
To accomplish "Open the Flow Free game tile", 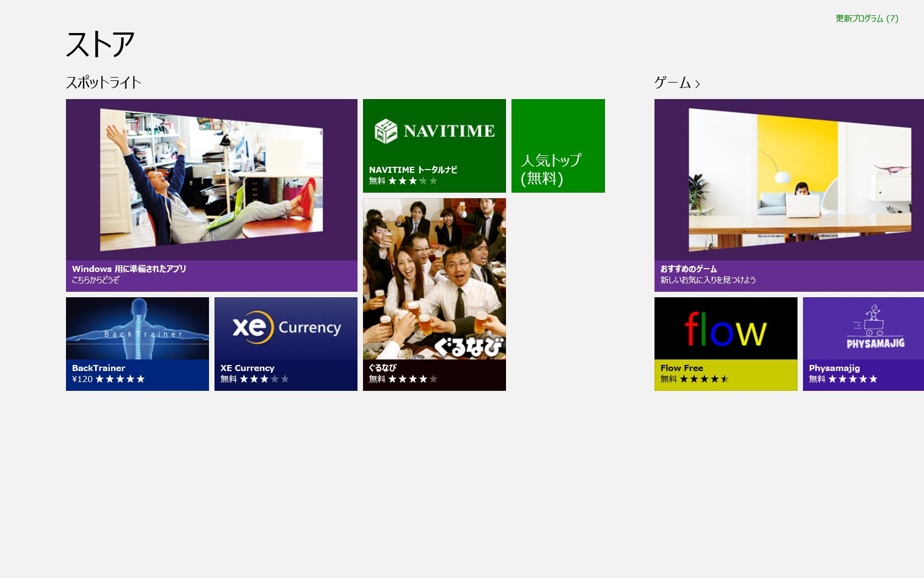I will pos(726,344).
